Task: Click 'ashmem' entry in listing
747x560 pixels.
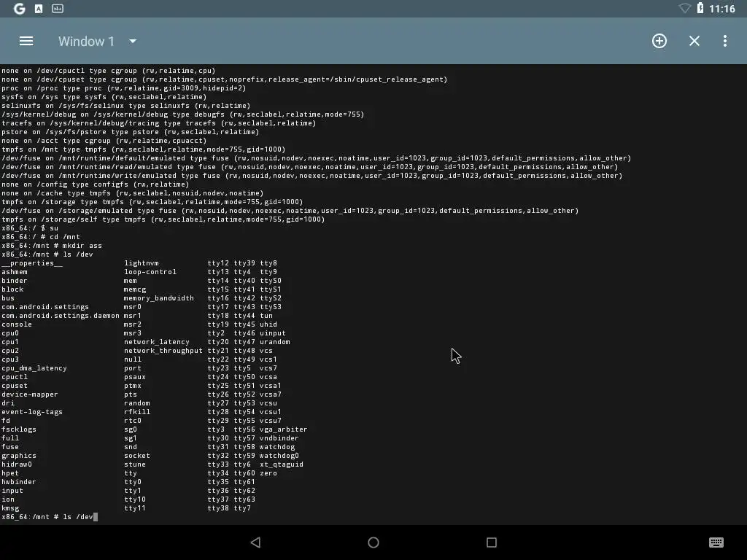Action: click(x=15, y=272)
